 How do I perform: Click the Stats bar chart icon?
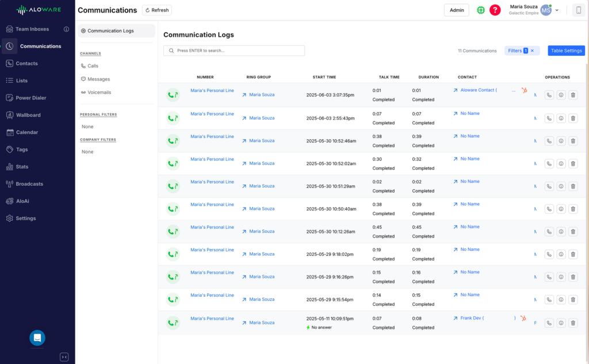[x=10, y=166]
